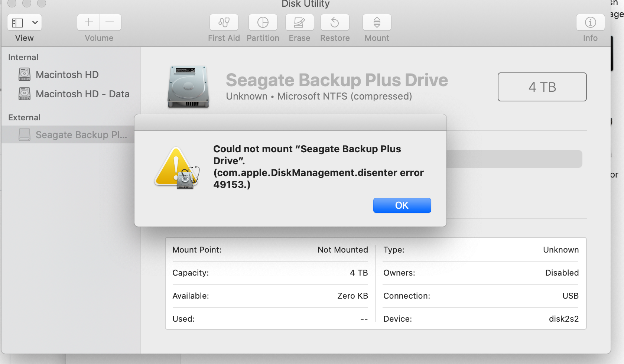
Task: Click the Type Unknown value
Action: pos(561,250)
